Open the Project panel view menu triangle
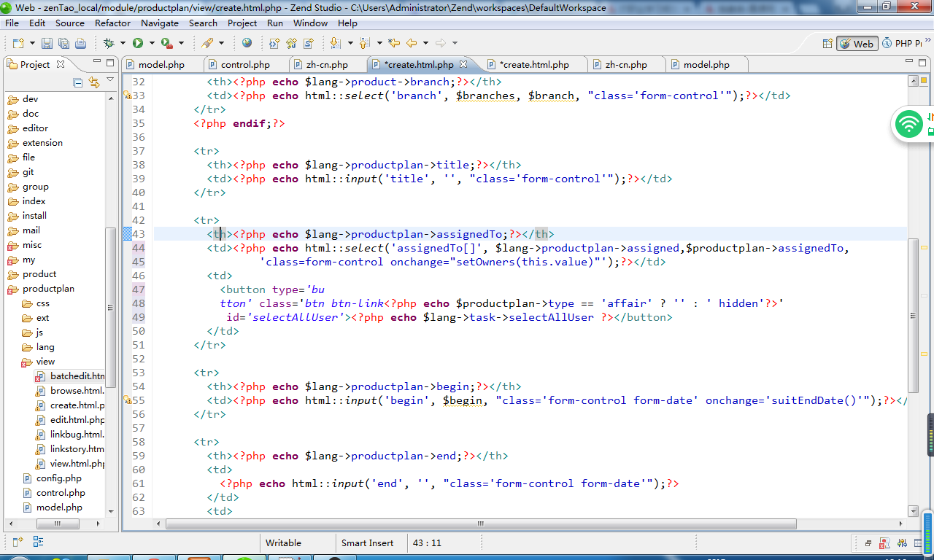The width and height of the screenshot is (934, 560). [x=110, y=79]
